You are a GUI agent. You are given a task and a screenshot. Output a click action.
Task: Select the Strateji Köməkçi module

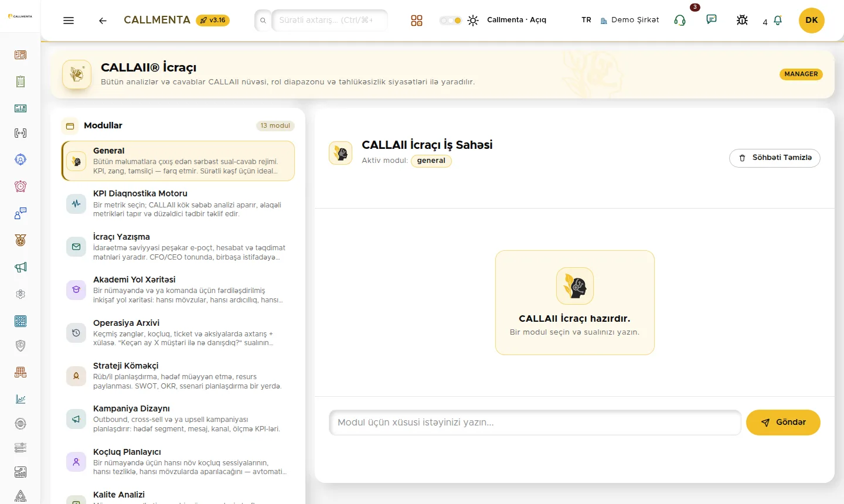click(x=178, y=376)
